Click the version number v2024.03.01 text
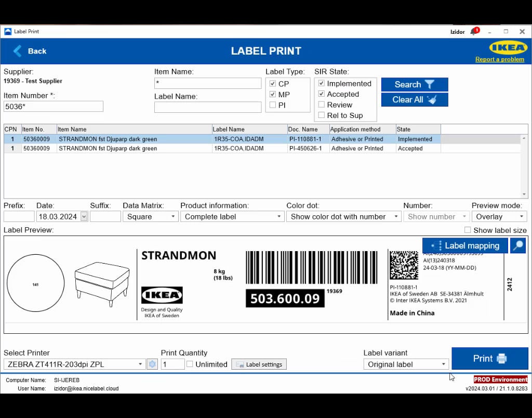 [x=496, y=388]
